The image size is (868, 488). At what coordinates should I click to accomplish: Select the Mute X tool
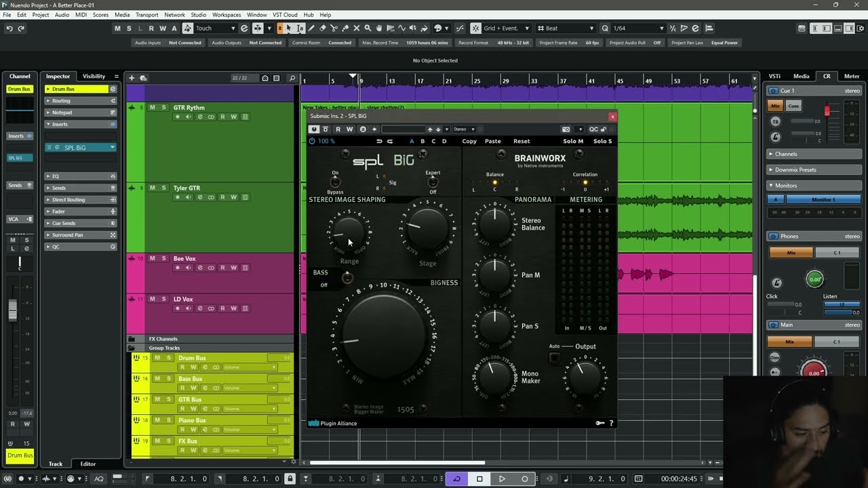pyautogui.click(x=357, y=28)
